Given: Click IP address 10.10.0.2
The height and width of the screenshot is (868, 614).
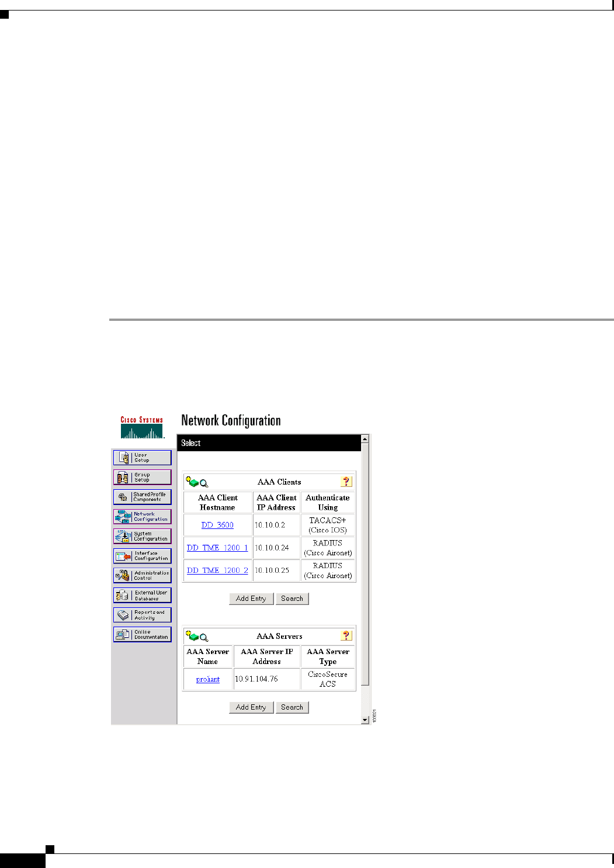Looking at the screenshot, I should pos(270,525).
